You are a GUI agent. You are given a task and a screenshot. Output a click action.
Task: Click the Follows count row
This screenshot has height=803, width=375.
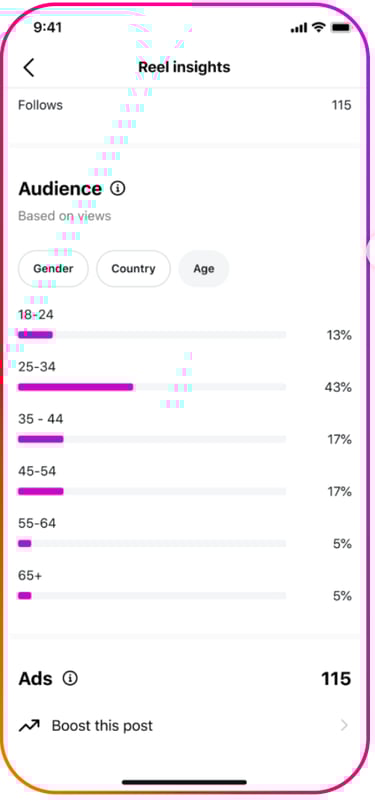pyautogui.click(x=184, y=105)
